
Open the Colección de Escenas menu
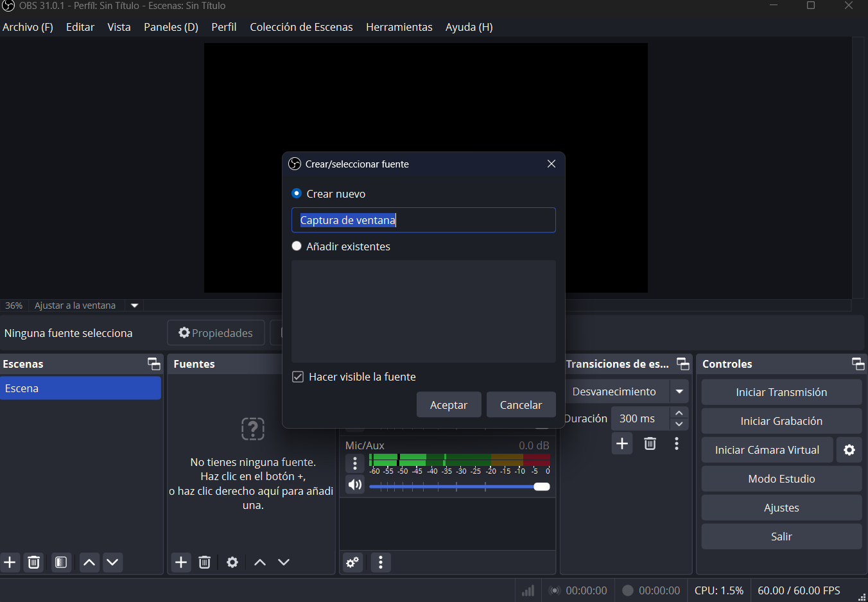coord(301,27)
